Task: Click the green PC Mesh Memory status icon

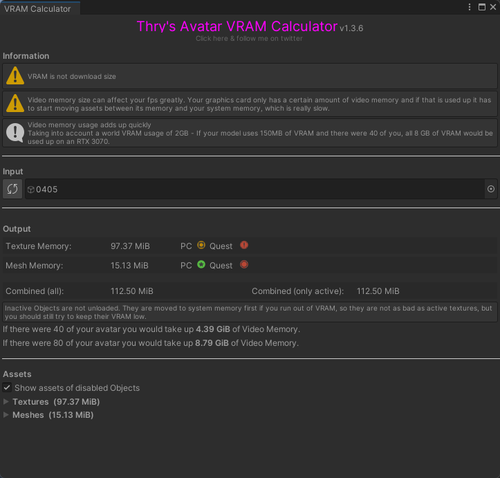Action: [201, 264]
